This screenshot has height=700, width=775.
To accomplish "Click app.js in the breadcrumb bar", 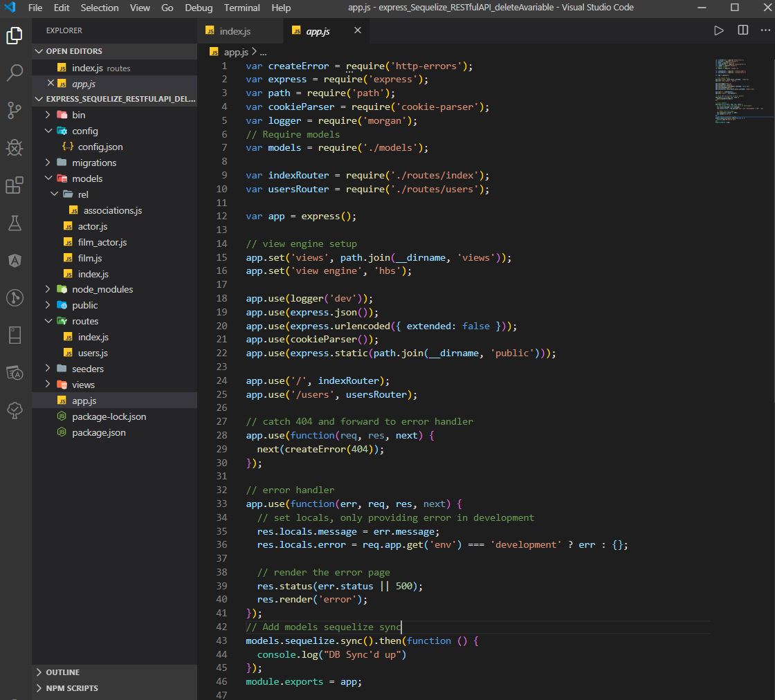I will (x=235, y=51).
